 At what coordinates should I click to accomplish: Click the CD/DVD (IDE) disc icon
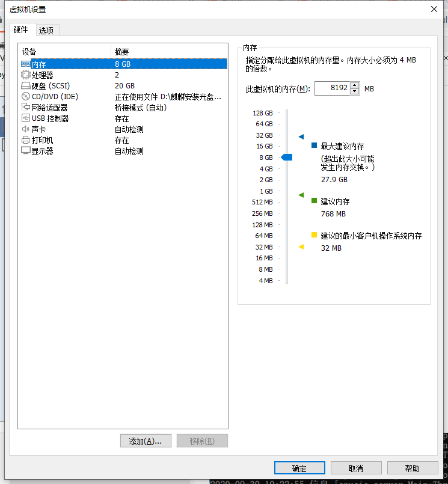[x=26, y=96]
